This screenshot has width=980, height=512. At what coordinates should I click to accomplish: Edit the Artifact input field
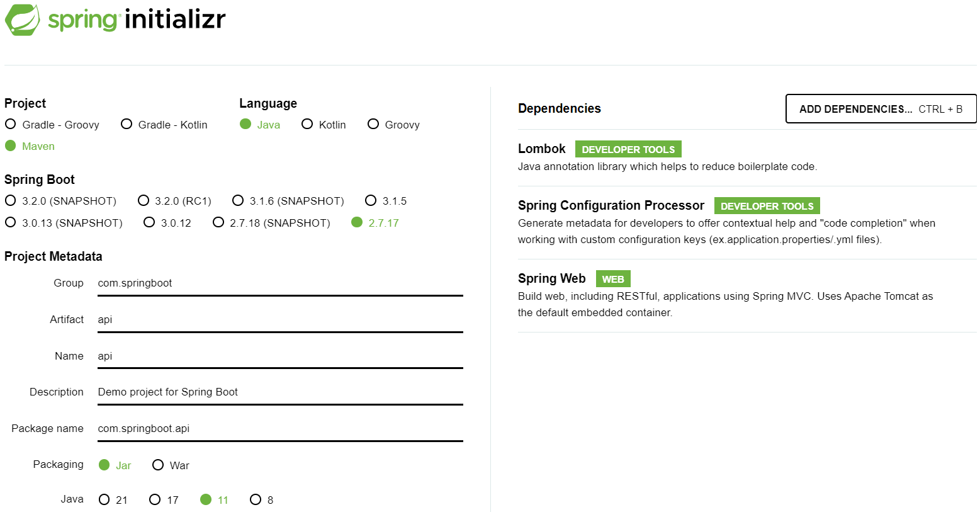pos(280,320)
